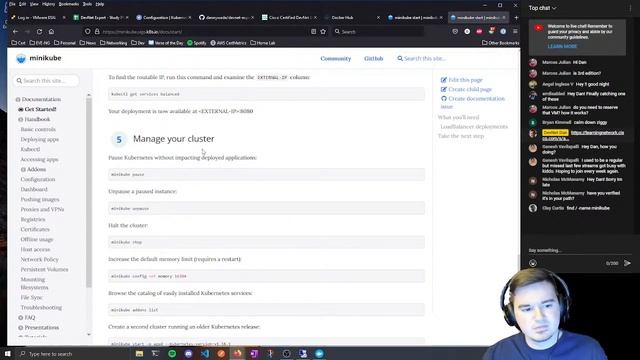The image size is (640, 360).
Task: Open the History menu
Action: [x=48, y=4]
